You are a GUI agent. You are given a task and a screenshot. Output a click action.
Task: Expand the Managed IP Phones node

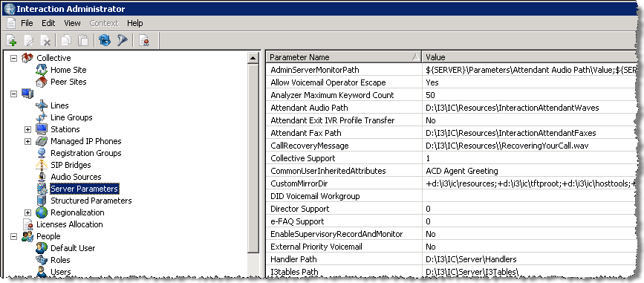tap(27, 141)
